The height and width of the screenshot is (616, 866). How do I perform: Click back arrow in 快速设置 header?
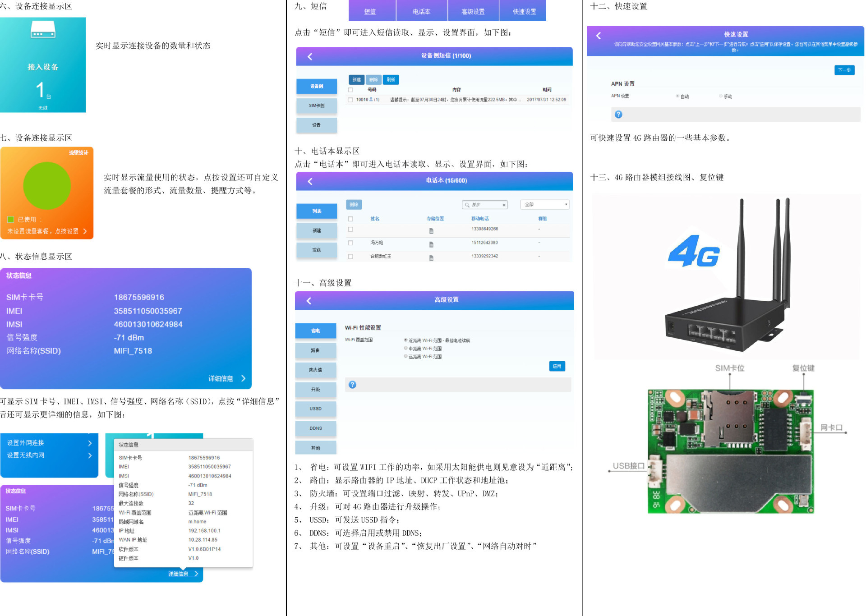(x=599, y=36)
